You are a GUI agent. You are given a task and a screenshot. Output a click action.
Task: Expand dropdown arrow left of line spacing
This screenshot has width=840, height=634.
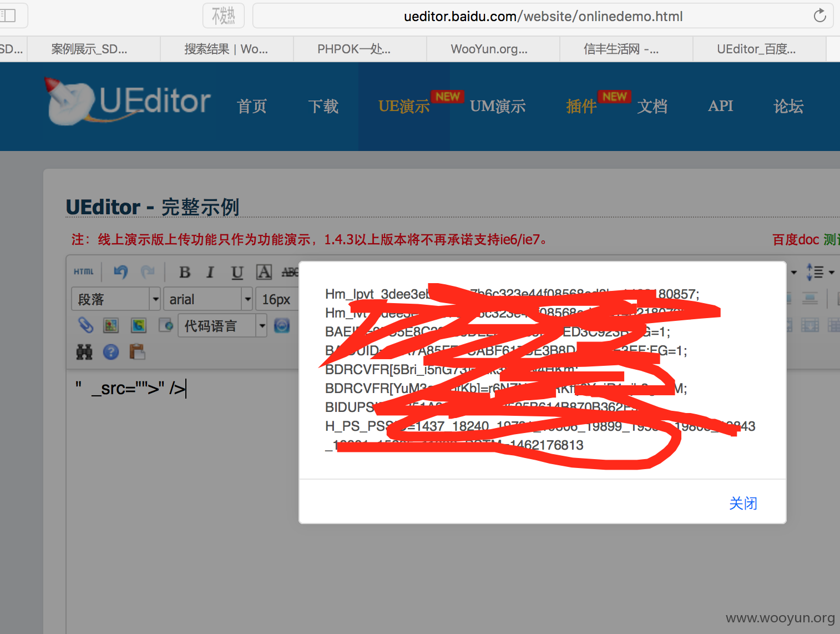pos(794,273)
